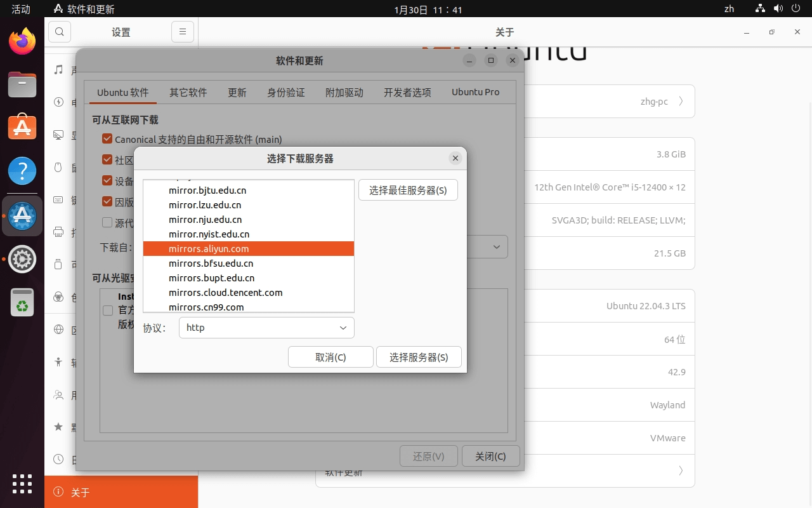
Task: Expand the download-from server dropdown
Action: [x=497, y=247]
